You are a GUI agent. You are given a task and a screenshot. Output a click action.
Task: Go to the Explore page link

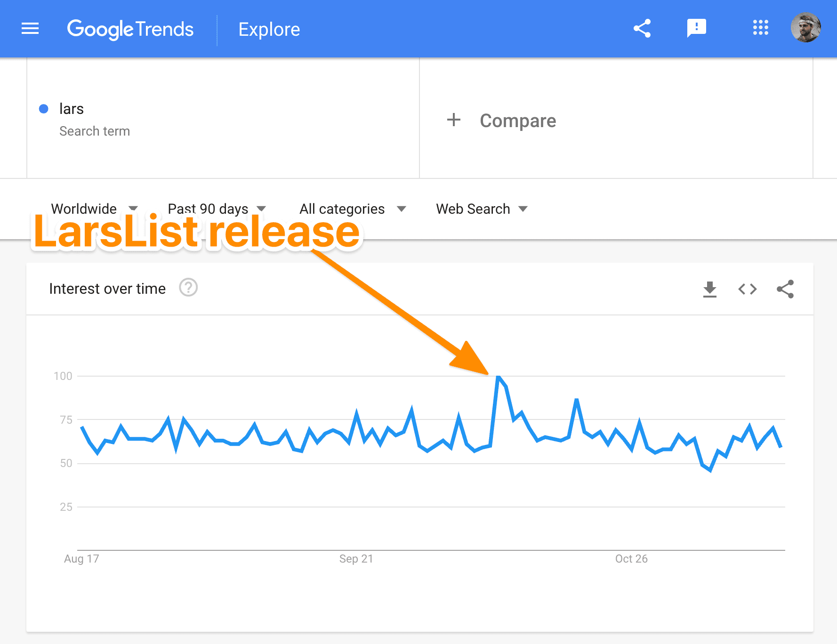[x=269, y=29]
